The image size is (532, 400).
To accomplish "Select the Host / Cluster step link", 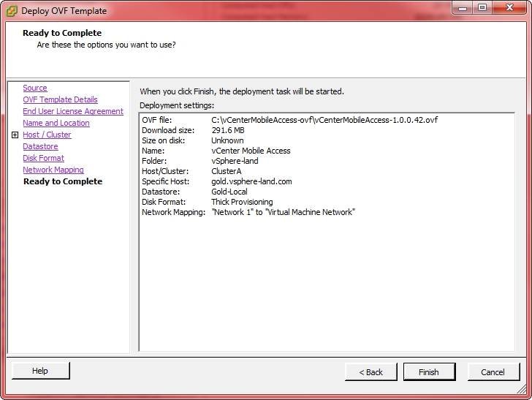I will click(47, 135).
